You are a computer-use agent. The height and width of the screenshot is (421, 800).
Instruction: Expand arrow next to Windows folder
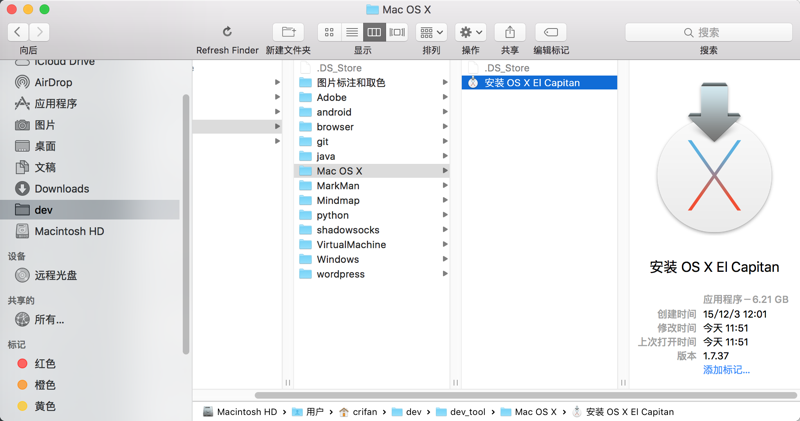[445, 259]
